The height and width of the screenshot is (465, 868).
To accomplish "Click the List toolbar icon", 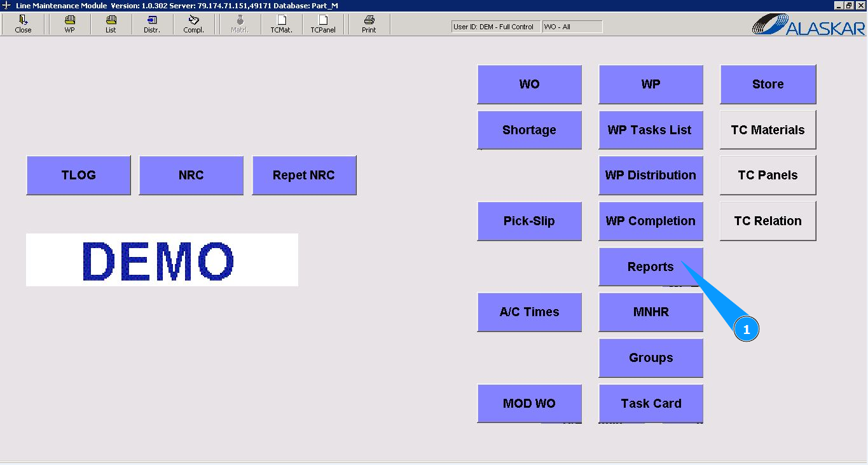I will click(x=111, y=24).
